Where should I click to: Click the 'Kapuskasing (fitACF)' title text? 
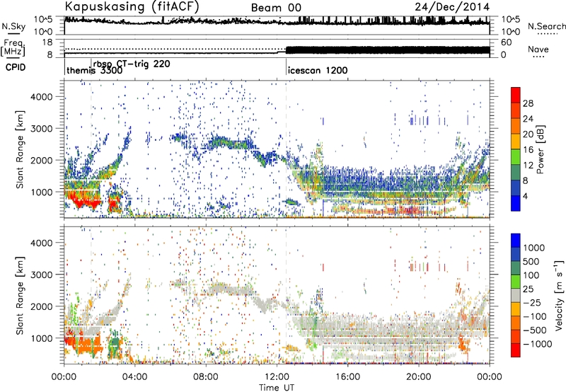coord(132,6)
